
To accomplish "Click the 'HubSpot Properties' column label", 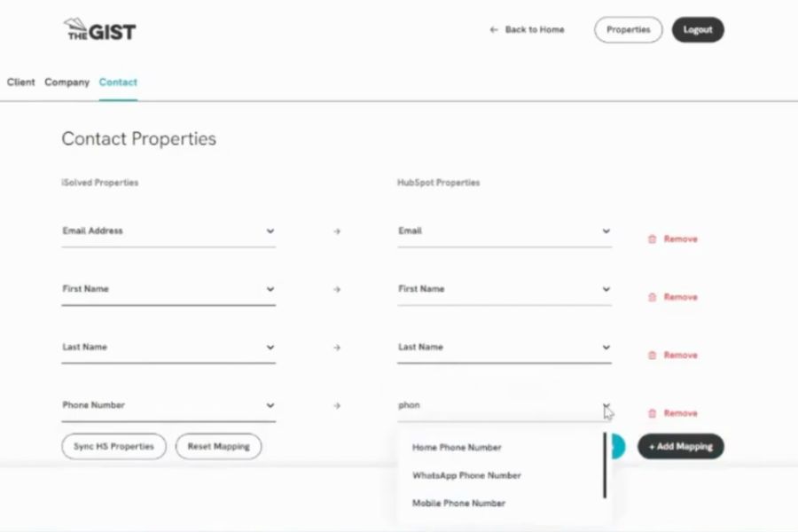I will pos(438,183).
